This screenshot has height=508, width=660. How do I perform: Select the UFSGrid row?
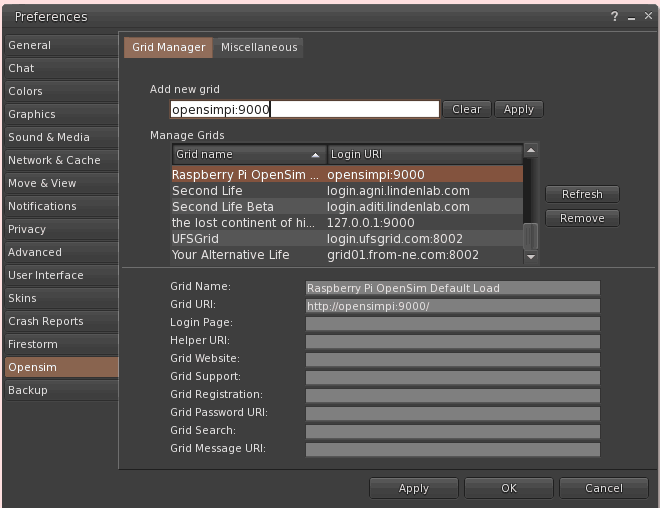(x=347, y=239)
